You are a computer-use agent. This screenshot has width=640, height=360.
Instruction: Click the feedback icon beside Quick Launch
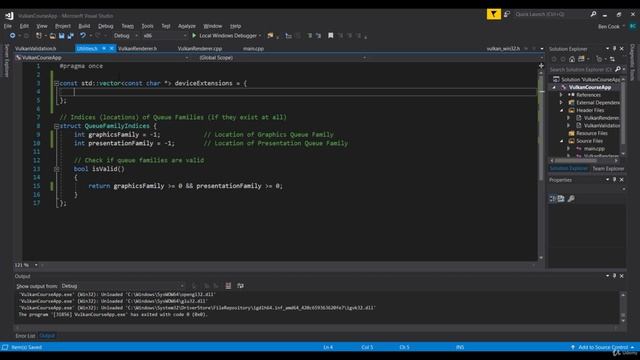[x=507, y=14]
